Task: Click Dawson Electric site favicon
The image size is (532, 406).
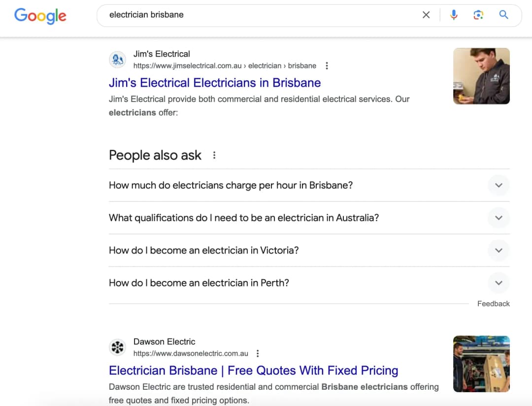Action: point(117,347)
